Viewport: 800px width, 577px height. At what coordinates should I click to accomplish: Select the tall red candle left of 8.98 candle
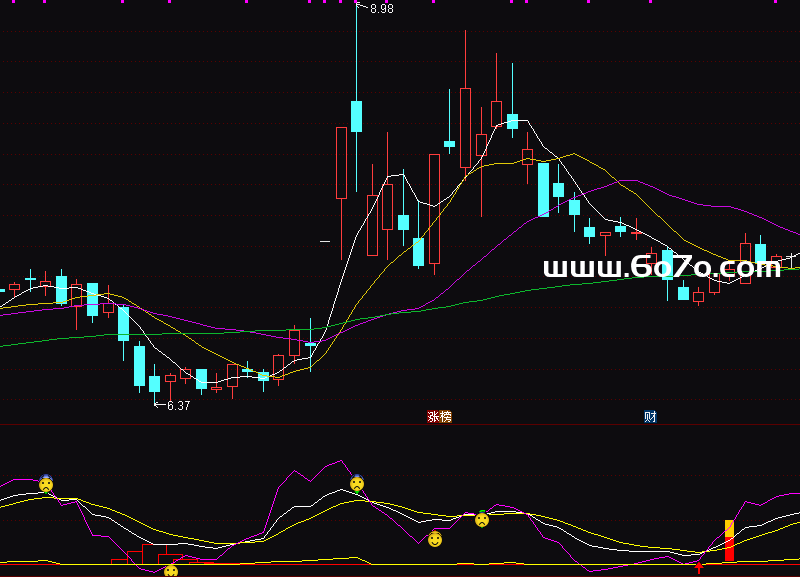click(x=341, y=162)
